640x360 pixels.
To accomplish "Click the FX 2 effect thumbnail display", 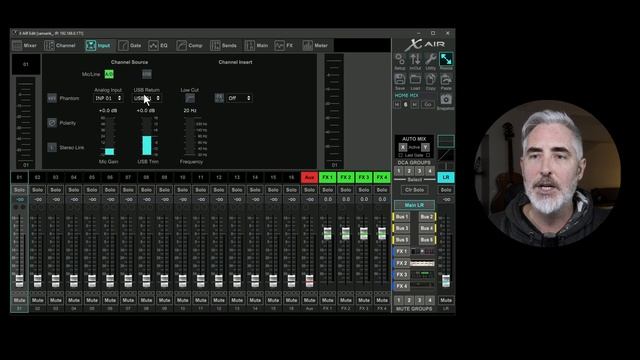I will coord(422,263).
